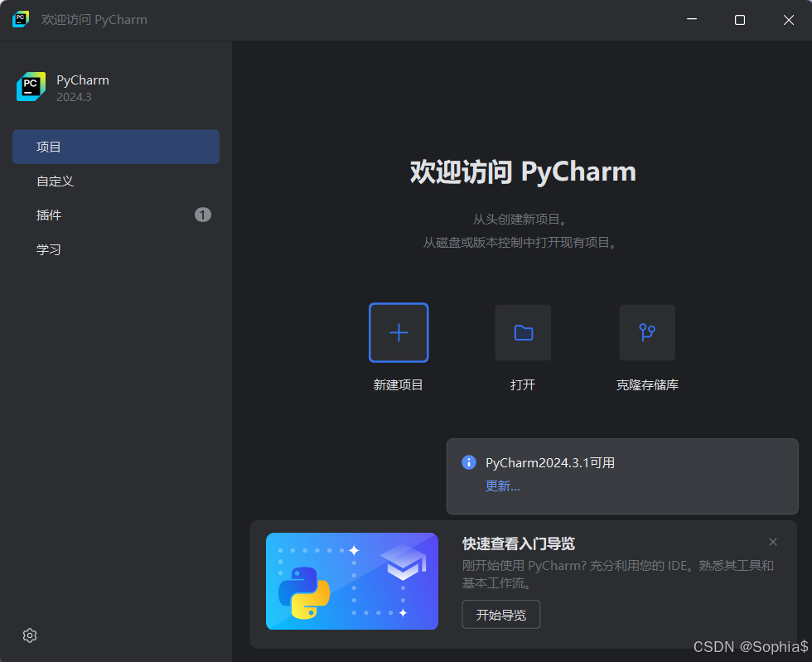The image size is (812, 662).
Task: Click the PyCharm icon in the title bar
Action: click(x=20, y=19)
